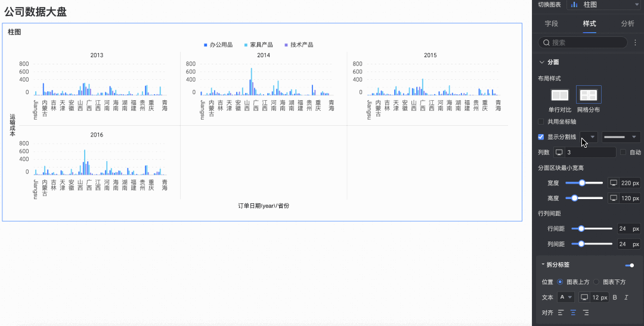Viewport: 644px width, 326px height.
Task: Switch to the 样式 tab
Action: coord(589,24)
